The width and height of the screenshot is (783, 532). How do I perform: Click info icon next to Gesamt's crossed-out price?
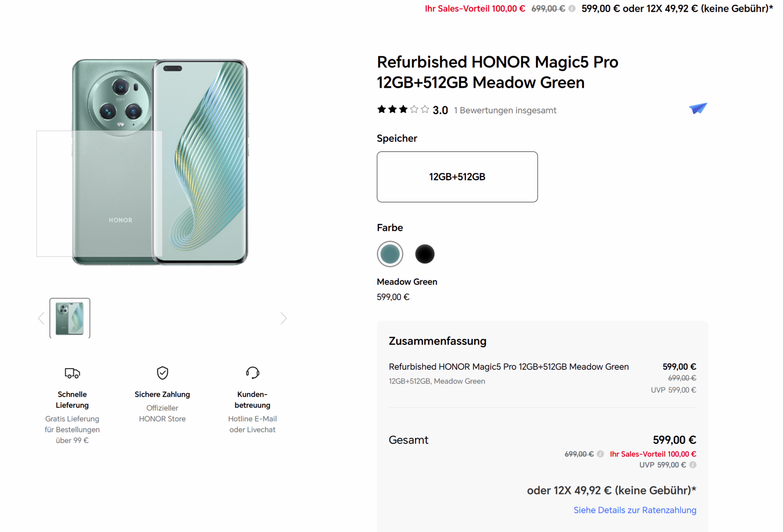(600, 454)
